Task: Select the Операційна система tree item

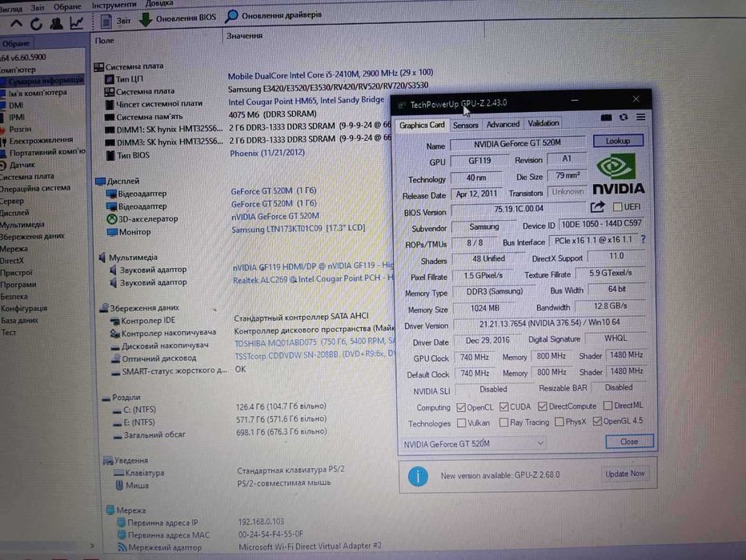Action: click(34, 188)
